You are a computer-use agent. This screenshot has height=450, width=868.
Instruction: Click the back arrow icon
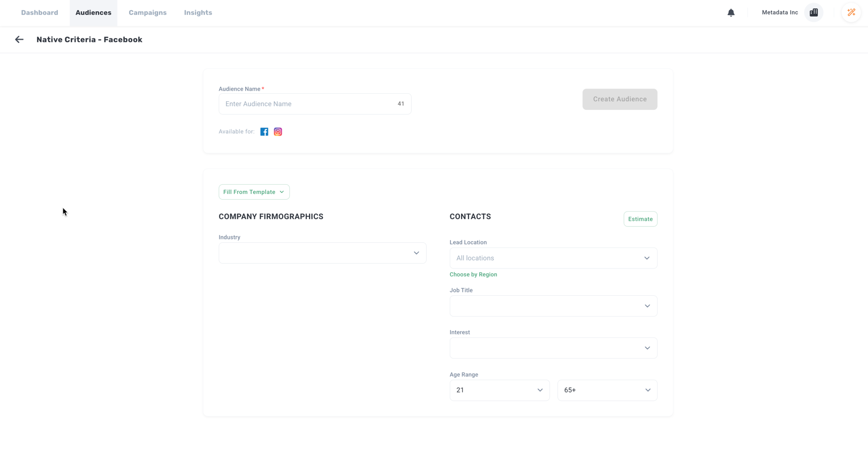click(19, 40)
